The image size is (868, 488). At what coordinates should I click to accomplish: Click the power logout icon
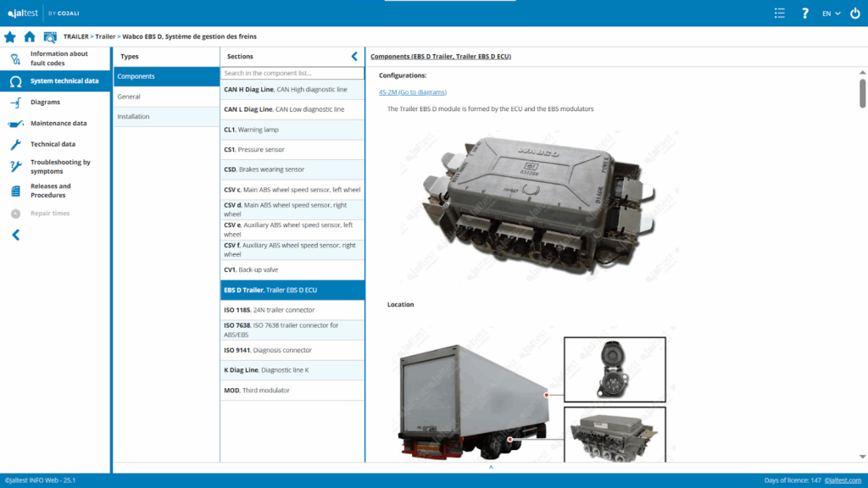point(854,14)
